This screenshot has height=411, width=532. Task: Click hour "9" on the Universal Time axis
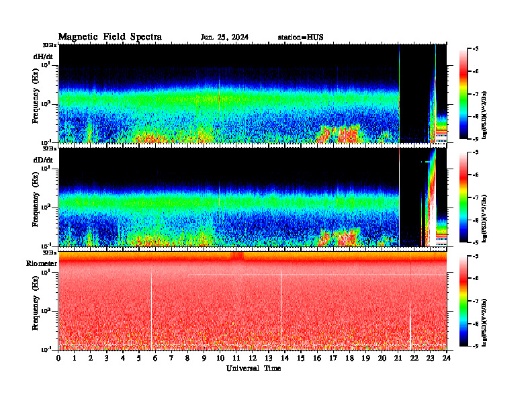point(204,358)
